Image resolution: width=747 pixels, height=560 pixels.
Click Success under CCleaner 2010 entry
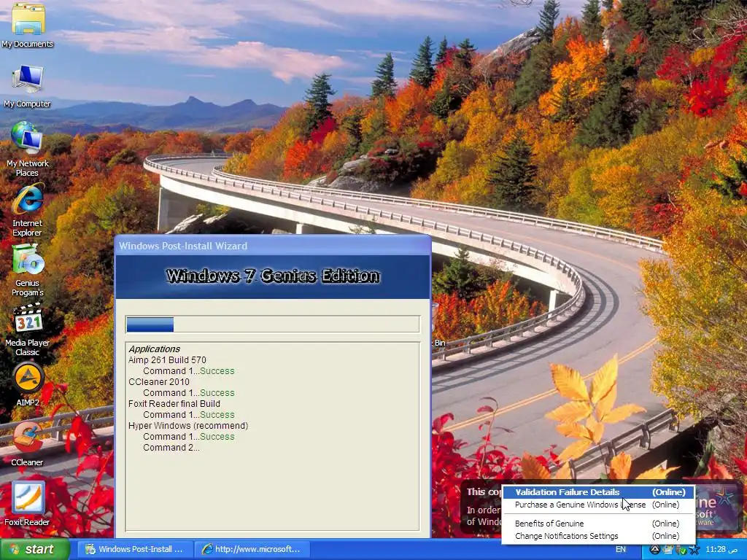click(217, 393)
